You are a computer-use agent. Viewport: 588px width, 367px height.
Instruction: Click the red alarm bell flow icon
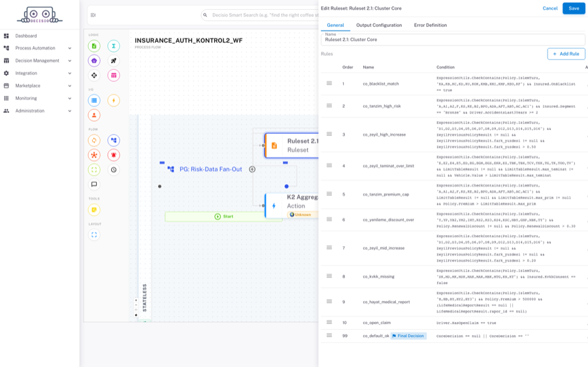point(114,155)
